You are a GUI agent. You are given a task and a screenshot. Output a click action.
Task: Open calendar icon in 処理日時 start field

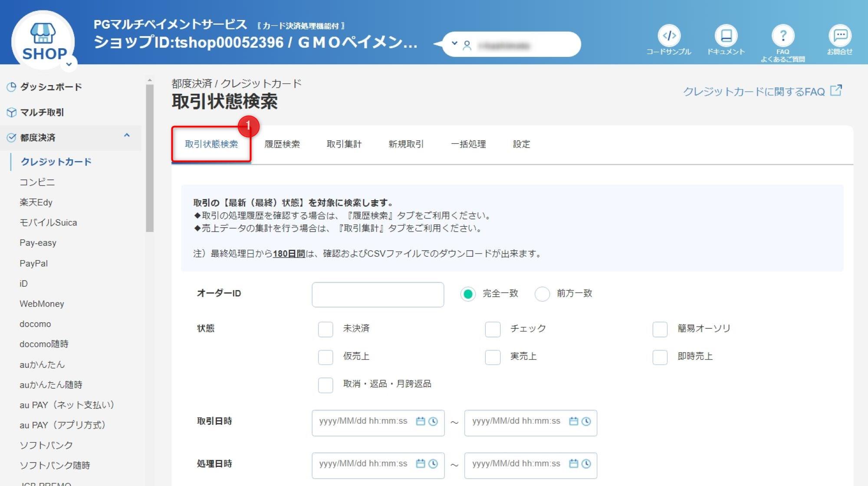tap(420, 464)
